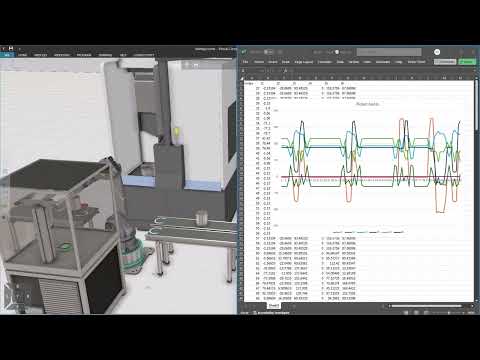The image size is (480, 360).
Task: Select the Robot Joints chart title
Action: click(x=368, y=104)
